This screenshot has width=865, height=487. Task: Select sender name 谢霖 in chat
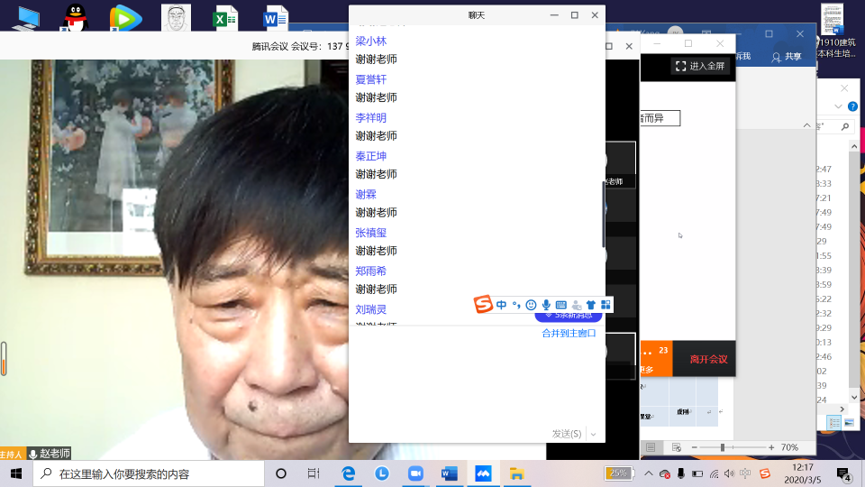coord(366,194)
